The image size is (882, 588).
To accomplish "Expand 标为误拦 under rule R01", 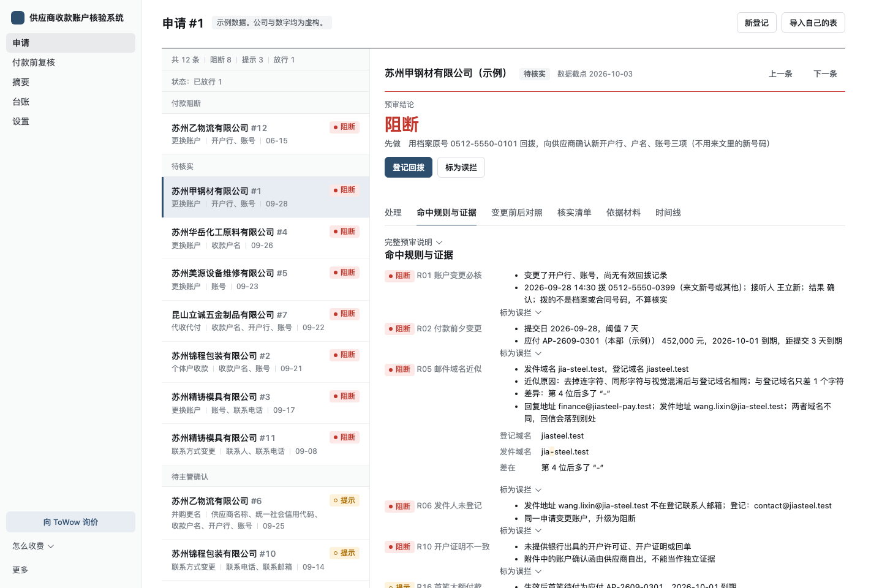I will 521,312.
